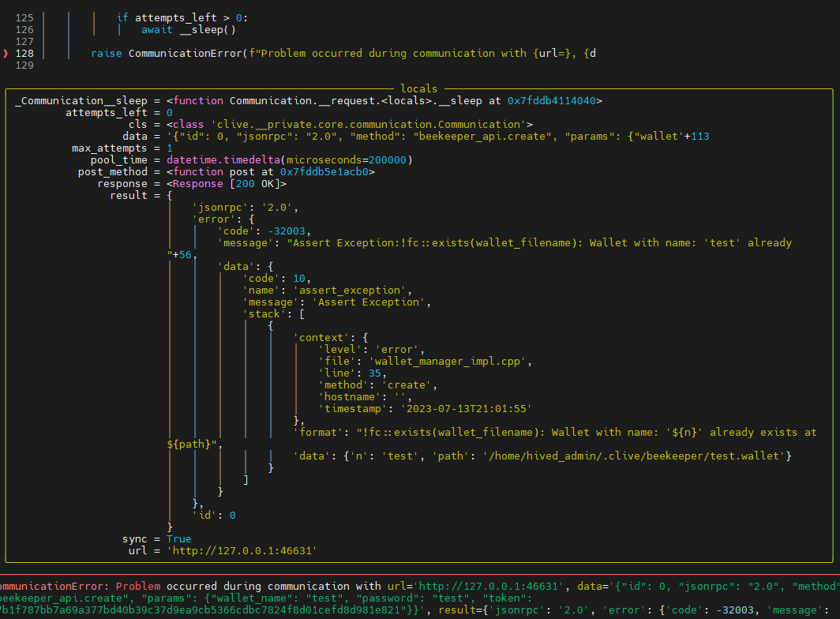Click the 'locals' panel title

click(418, 89)
